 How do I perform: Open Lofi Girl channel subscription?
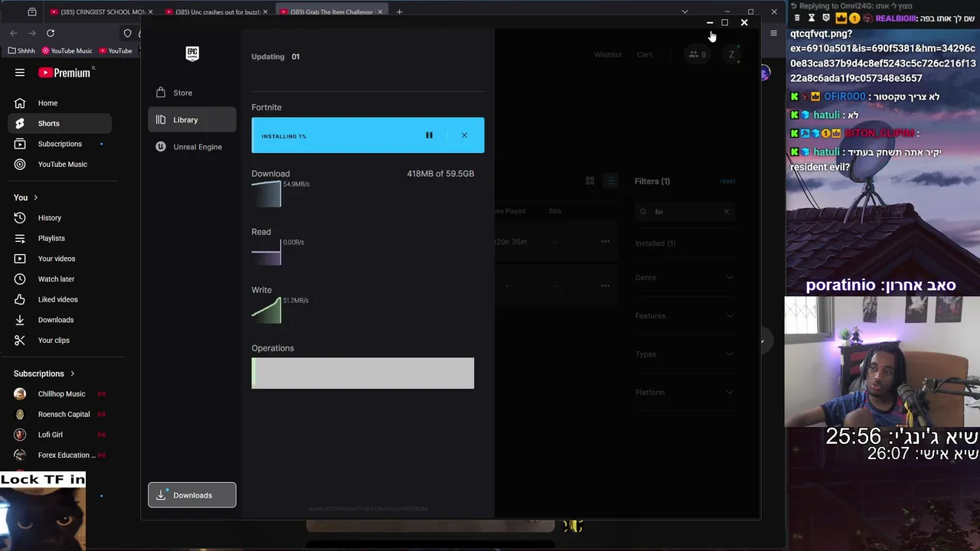coord(60,435)
